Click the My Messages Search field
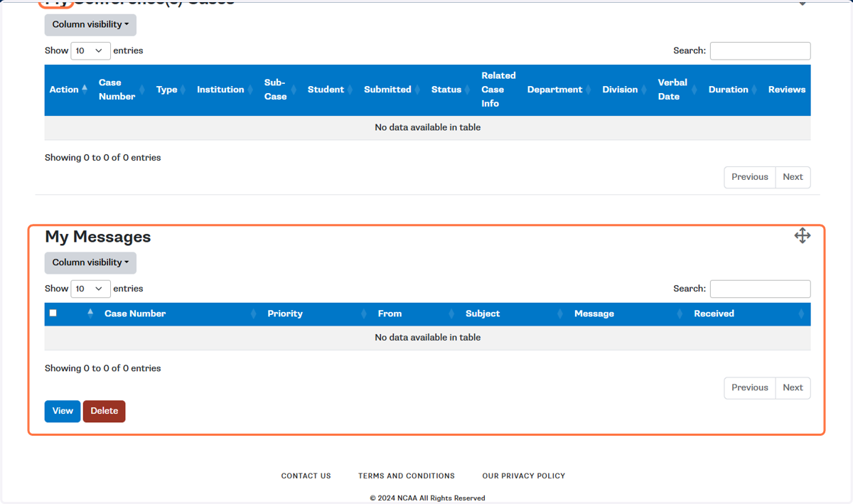 pyautogui.click(x=760, y=289)
